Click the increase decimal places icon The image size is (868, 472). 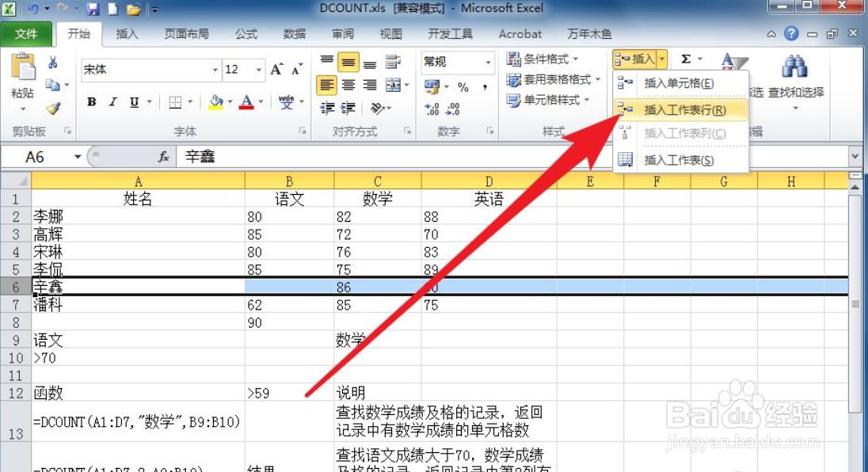pyautogui.click(x=432, y=109)
